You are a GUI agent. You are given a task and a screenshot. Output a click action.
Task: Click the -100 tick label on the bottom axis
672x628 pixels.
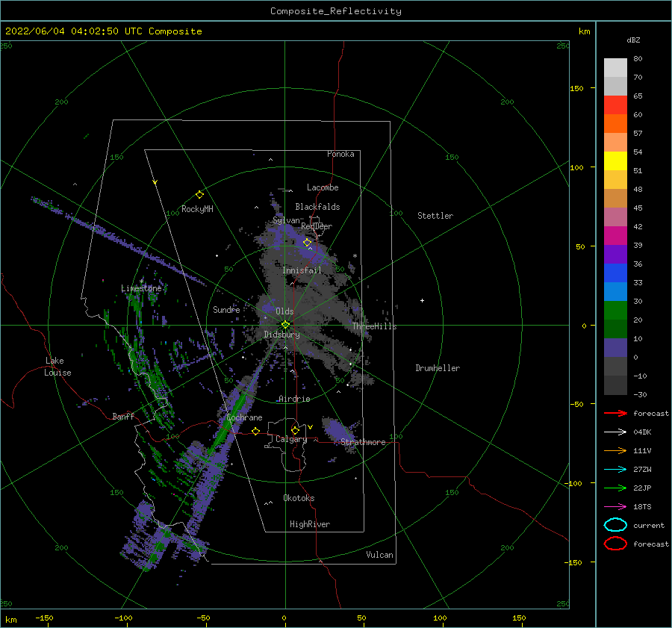(x=123, y=618)
